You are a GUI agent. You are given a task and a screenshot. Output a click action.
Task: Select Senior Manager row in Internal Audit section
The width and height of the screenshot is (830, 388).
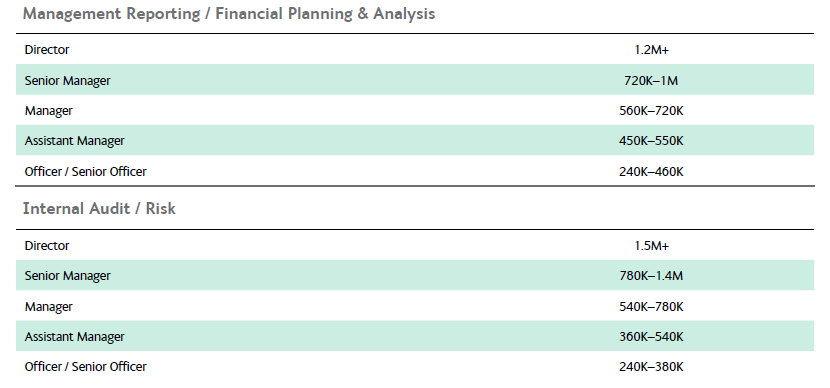[415, 275]
